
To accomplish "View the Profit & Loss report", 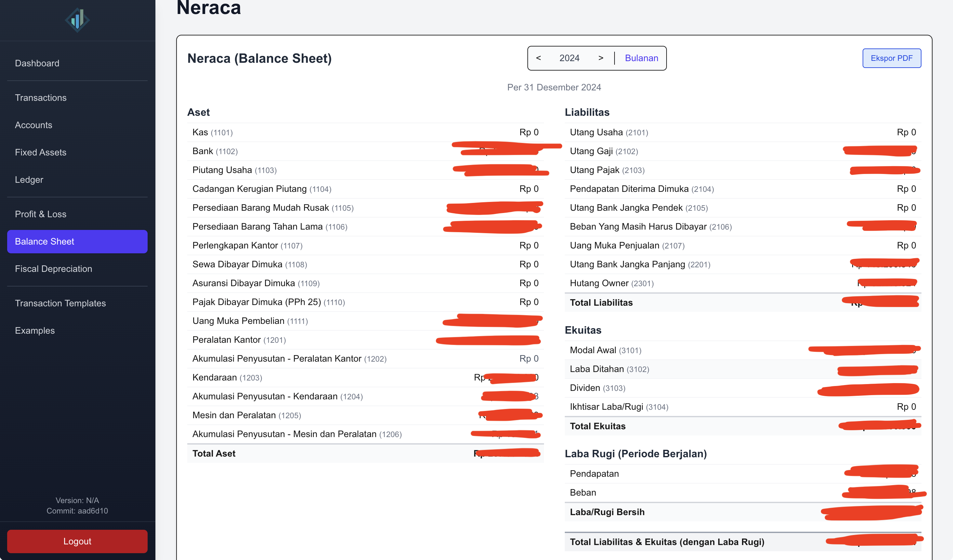I will point(40,214).
